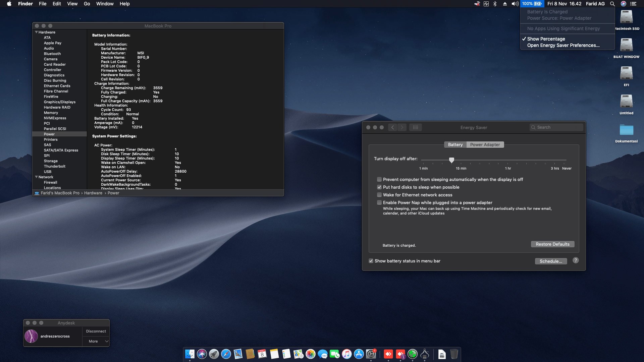Switch to the Power Adapter tab
Viewport: 644px width, 362px height.
(485, 144)
